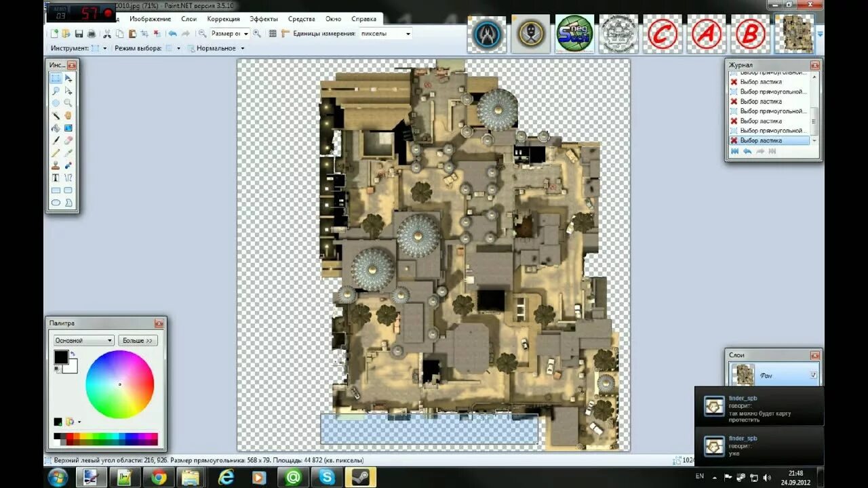This screenshot has width=868, height=488.
Task: Select the Clone Stamp tool
Action: click(56, 165)
